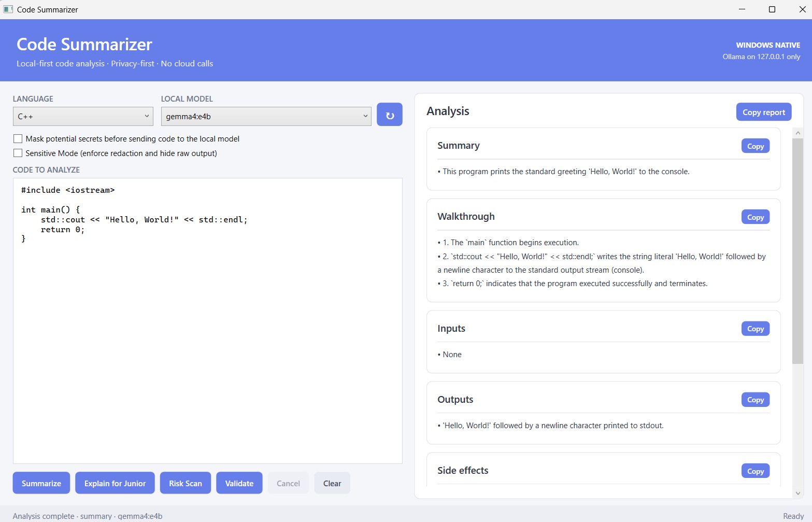The height and width of the screenshot is (522, 812).
Task: Copy the Summary section
Action: pyautogui.click(x=756, y=146)
